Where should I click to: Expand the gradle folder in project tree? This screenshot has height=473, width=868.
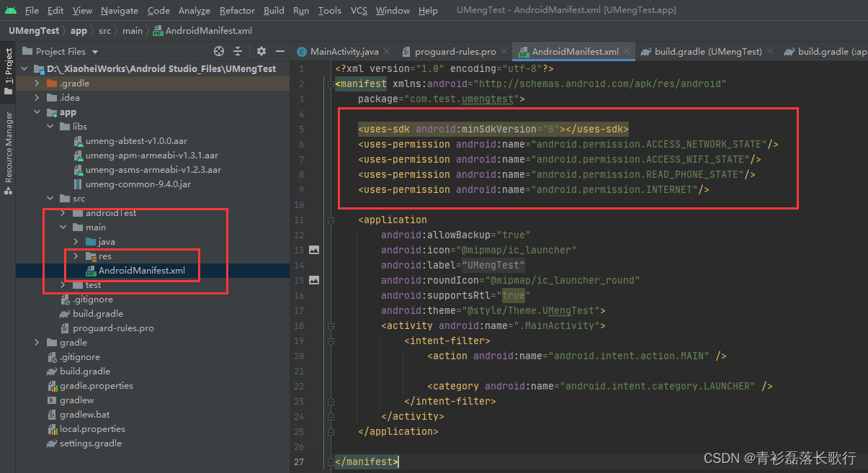point(36,342)
